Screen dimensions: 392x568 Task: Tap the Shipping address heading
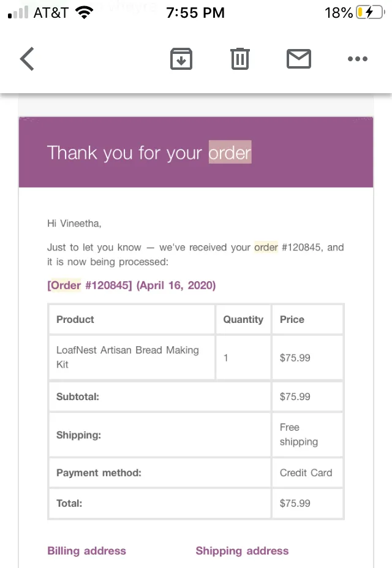[x=242, y=551]
